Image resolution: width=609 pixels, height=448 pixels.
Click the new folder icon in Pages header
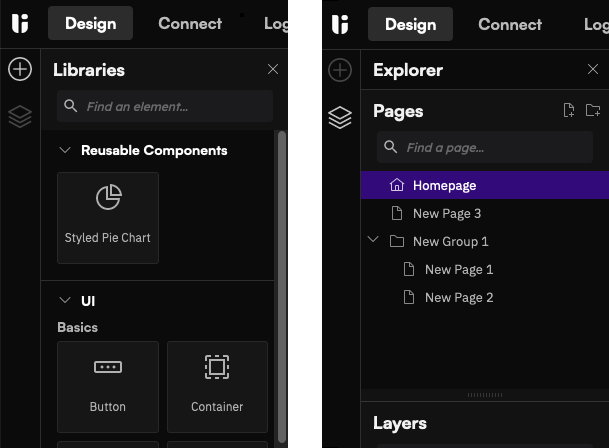tap(593, 110)
